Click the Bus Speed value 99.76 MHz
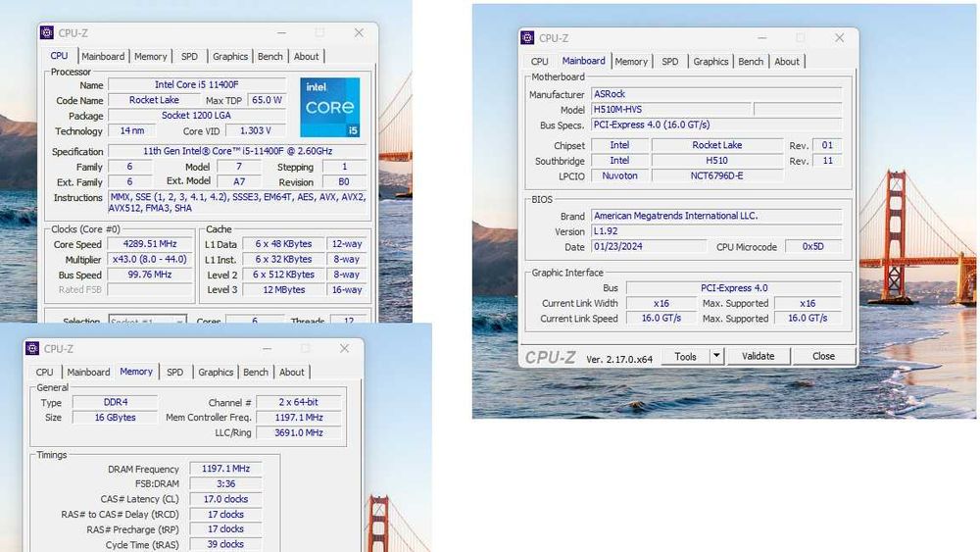 tap(150, 275)
